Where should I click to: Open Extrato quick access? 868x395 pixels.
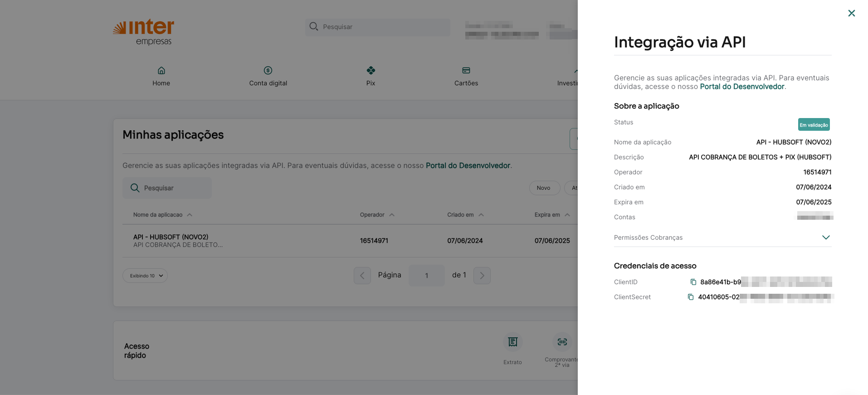pyautogui.click(x=512, y=349)
